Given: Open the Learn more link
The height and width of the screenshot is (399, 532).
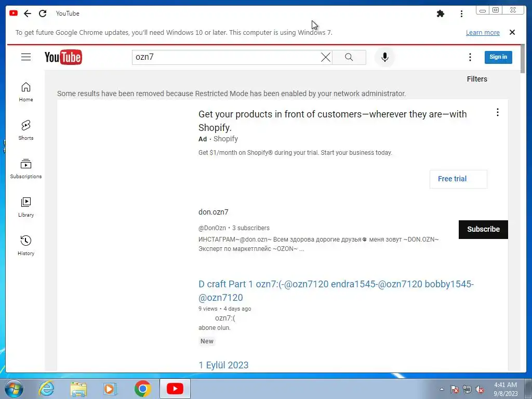Looking at the screenshot, I should 483,33.
